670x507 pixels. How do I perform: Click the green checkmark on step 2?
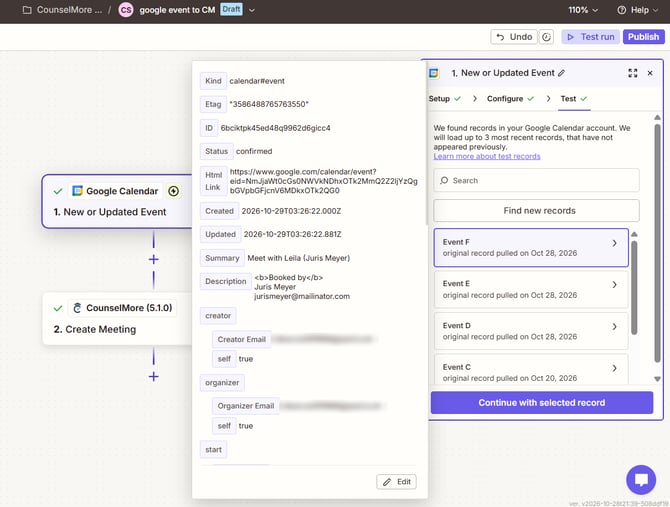click(x=58, y=308)
